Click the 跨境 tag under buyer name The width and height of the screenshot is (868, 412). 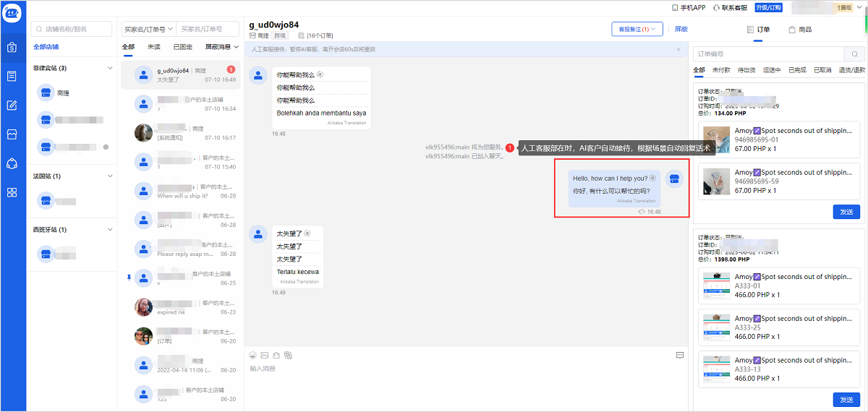coord(279,35)
